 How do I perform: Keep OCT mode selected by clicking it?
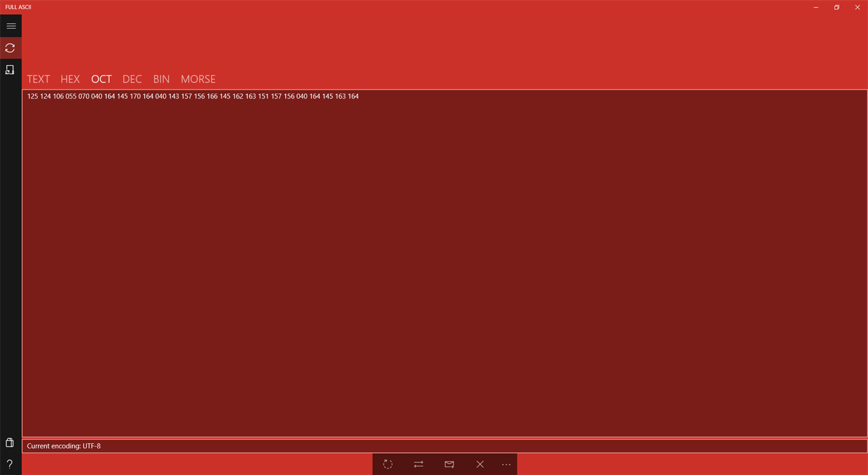101,79
